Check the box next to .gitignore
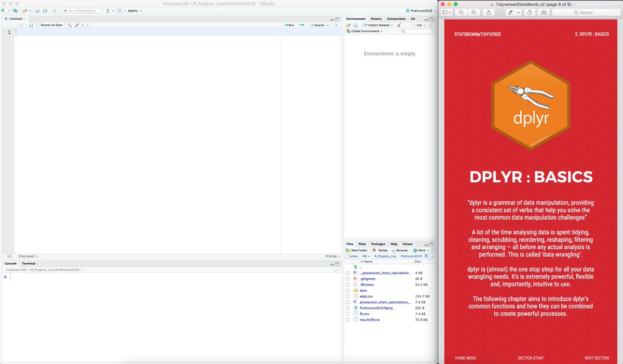 347,279
